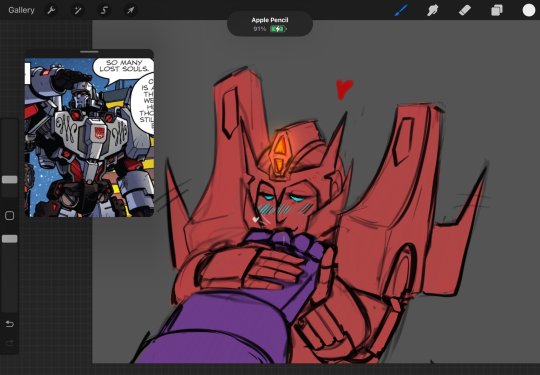The height and width of the screenshot is (375, 540).
Task: Undo the last stroke with the undo arrow
Action: coord(10,324)
